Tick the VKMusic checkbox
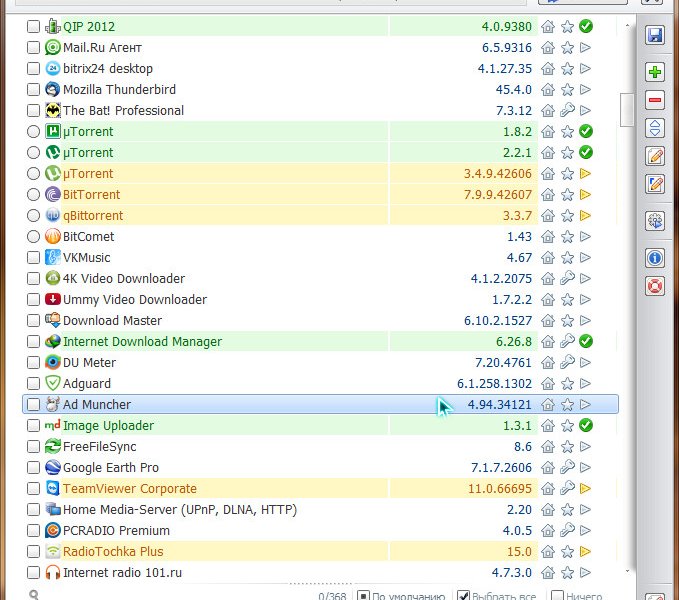Image resolution: width=679 pixels, height=600 pixels. click(33, 258)
